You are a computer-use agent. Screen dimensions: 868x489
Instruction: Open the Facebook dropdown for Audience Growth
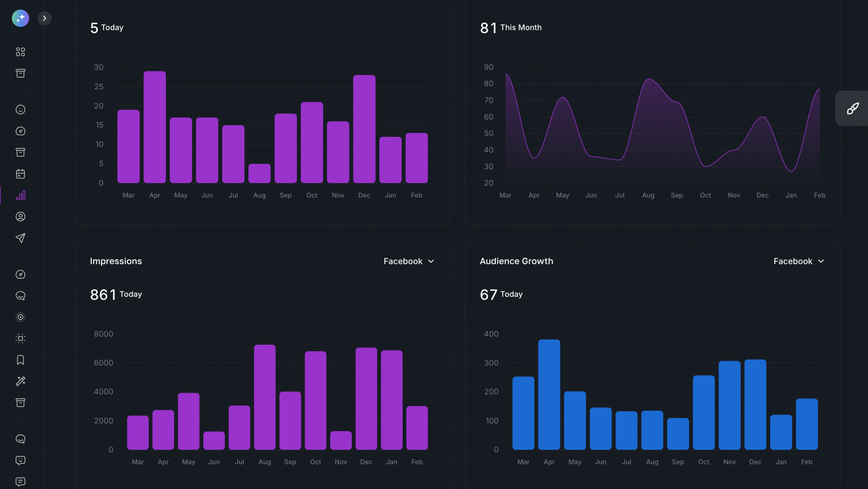pyautogui.click(x=799, y=261)
